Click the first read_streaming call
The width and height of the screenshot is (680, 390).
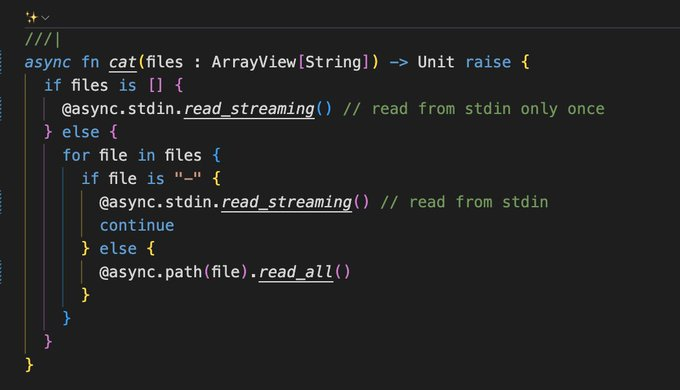(249, 108)
